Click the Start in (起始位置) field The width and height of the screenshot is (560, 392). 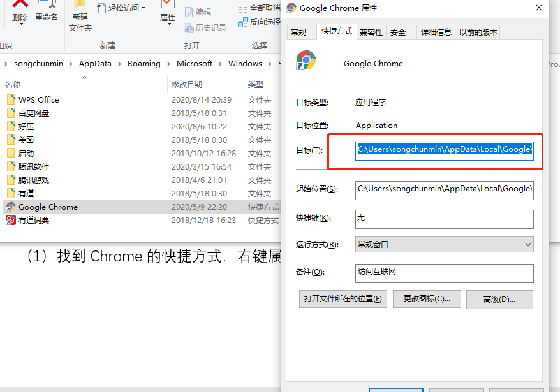445,191
